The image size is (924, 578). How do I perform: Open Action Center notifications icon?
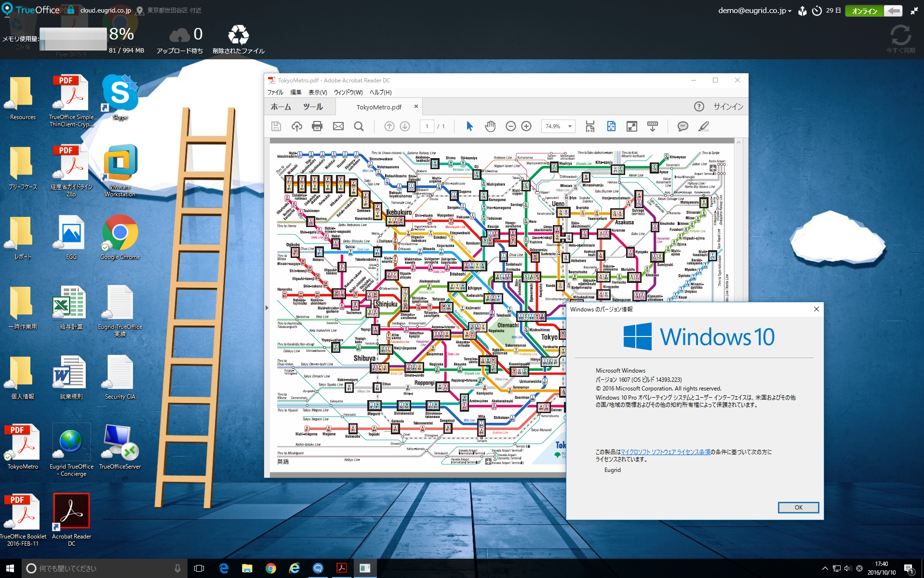pyautogui.click(x=909, y=568)
